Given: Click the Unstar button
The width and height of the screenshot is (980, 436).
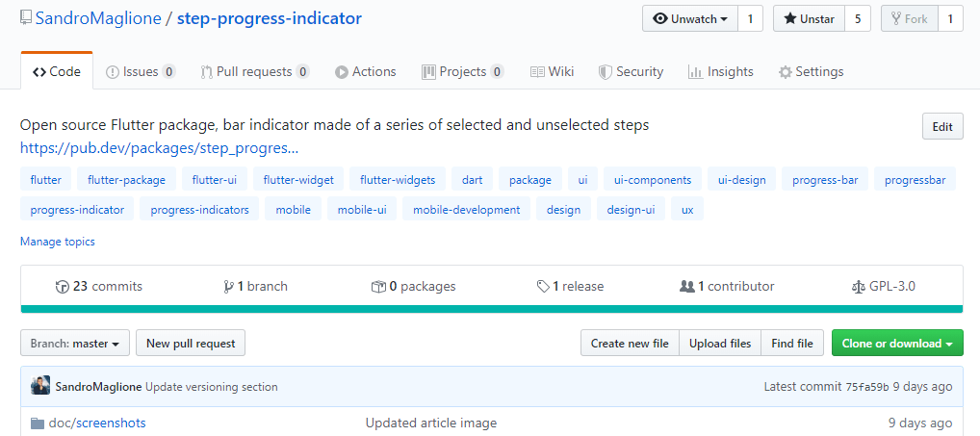Looking at the screenshot, I should [x=810, y=18].
